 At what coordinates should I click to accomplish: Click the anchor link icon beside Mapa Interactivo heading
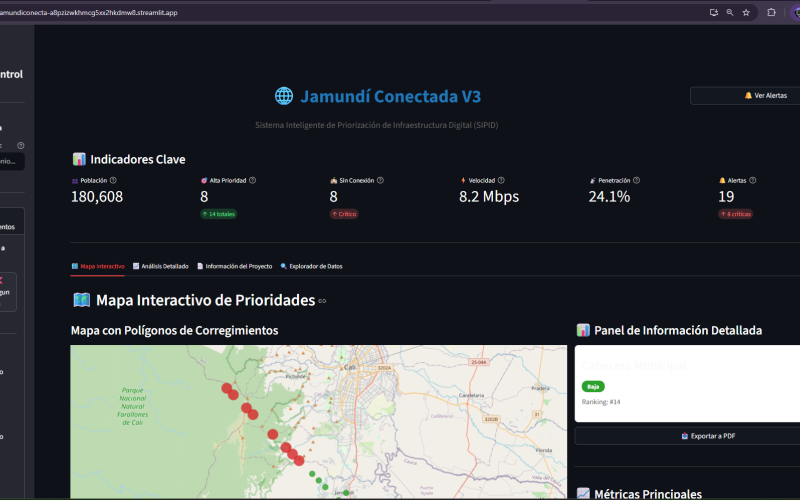click(322, 301)
